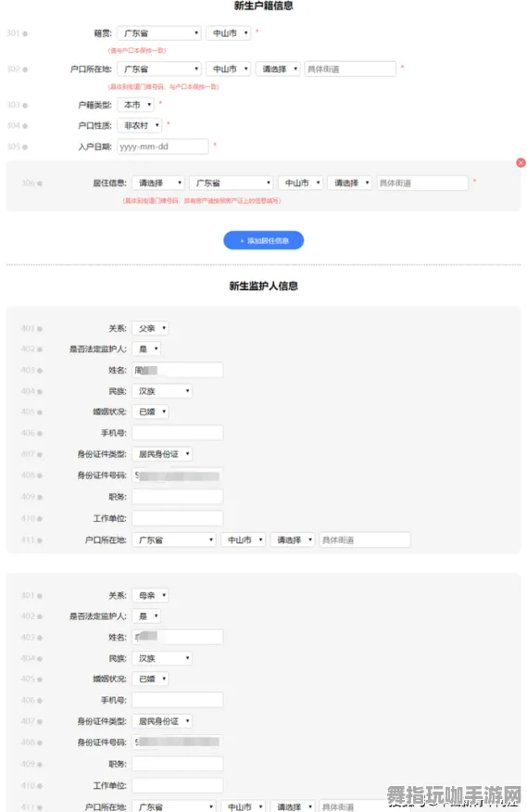Open the 籍贯 province dropdown showing 广东省
Image resolution: width=527 pixels, height=812 pixels.
pyautogui.click(x=159, y=33)
